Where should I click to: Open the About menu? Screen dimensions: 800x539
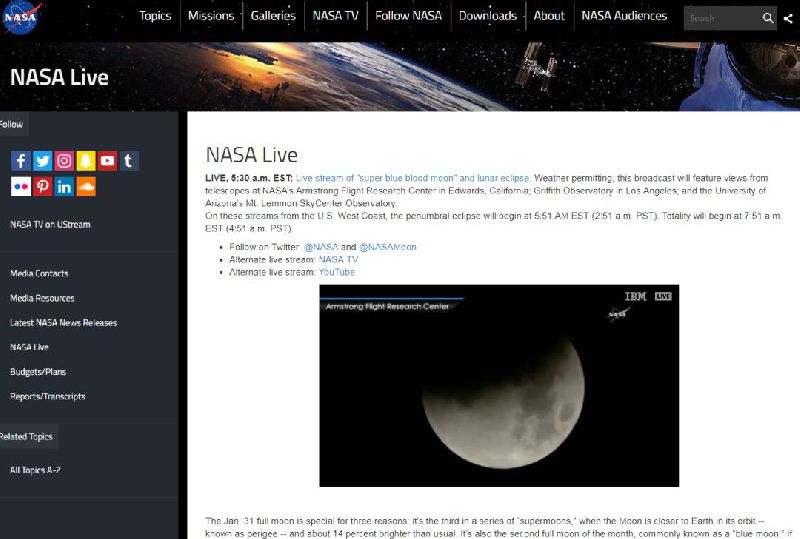pos(549,16)
